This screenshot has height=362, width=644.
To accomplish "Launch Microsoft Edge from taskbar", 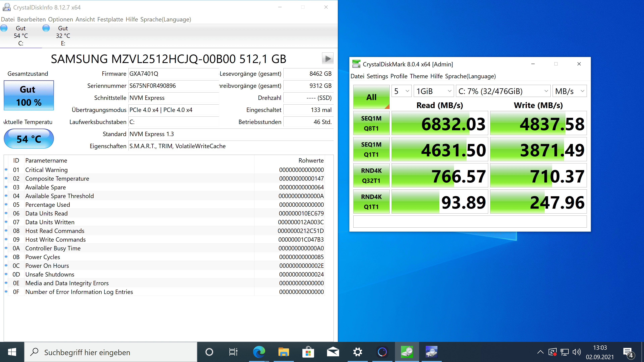I will [x=259, y=352].
